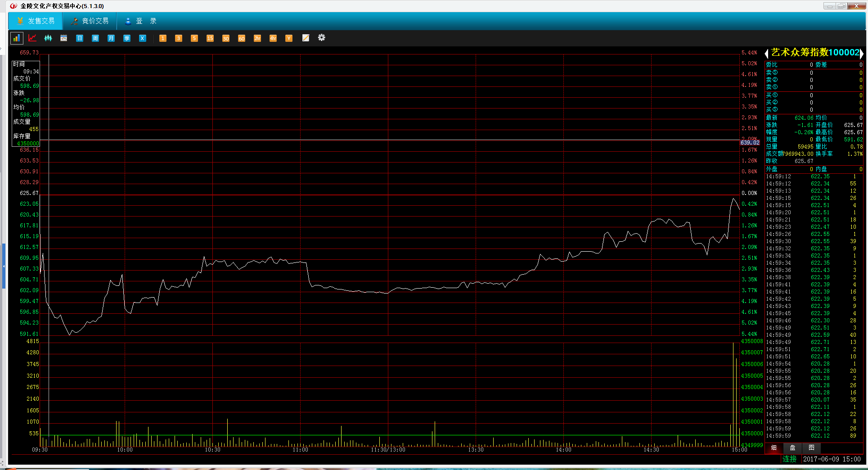
Task: Select the weekly (周) period icon
Action: (95, 38)
